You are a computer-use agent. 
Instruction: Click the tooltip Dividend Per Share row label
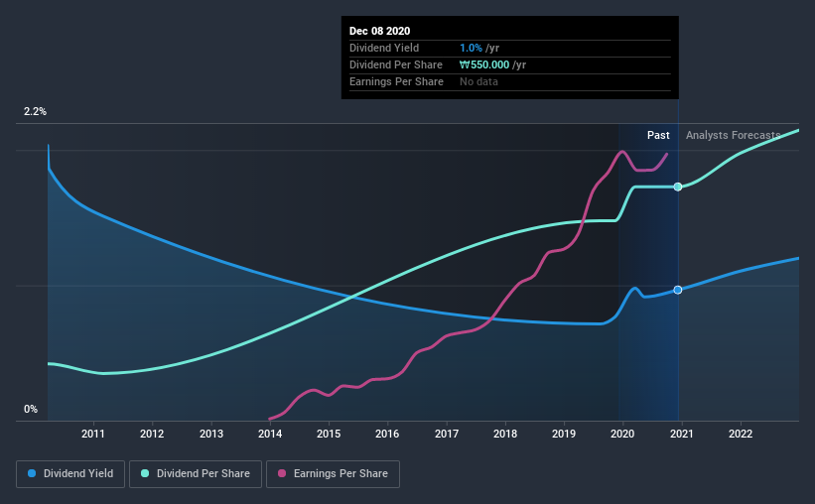[396, 64]
